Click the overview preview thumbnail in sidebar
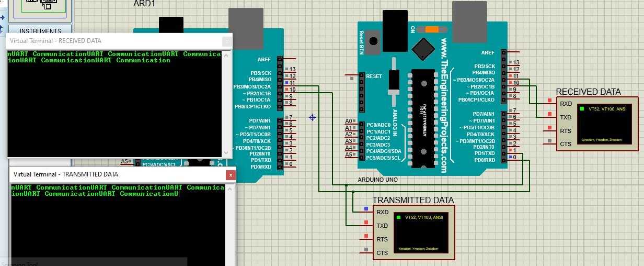Screen dimensions: 644x266 43,6
